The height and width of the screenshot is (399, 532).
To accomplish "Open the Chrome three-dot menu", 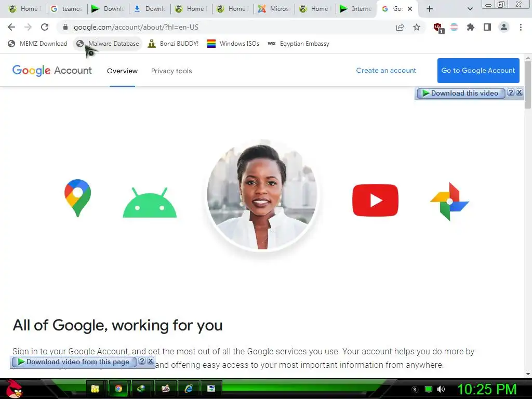I will [521, 27].
